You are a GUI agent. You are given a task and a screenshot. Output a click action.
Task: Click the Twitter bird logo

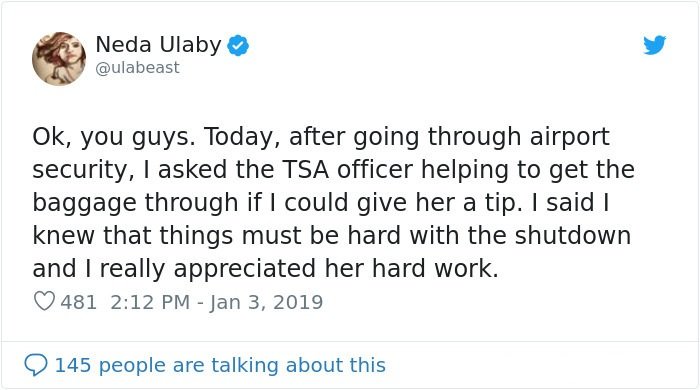(x=654, y=45)
